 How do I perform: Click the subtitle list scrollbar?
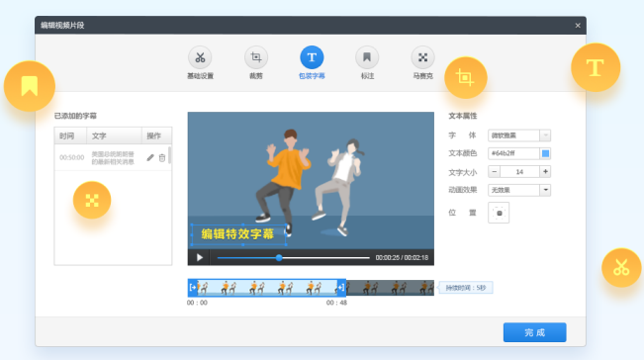pos(169,155)
